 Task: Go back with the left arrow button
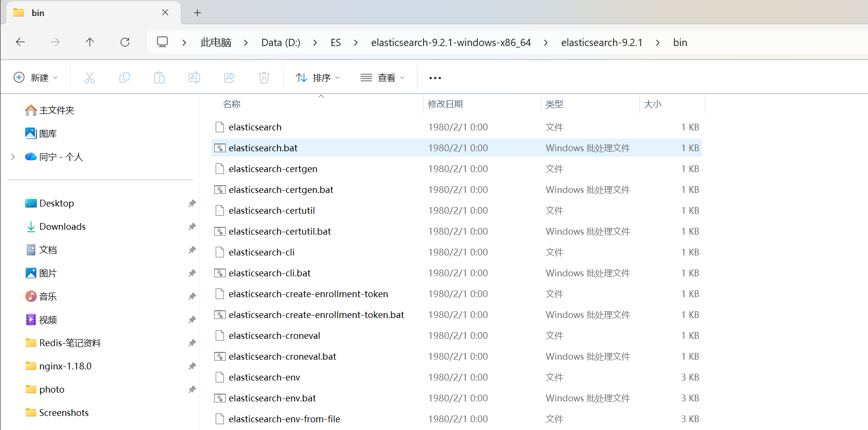pyautogui.click(x=20, y=42)
